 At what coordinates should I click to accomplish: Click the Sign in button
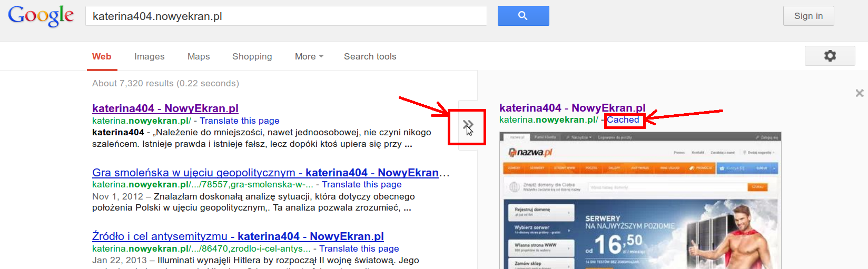coord(808,16)
